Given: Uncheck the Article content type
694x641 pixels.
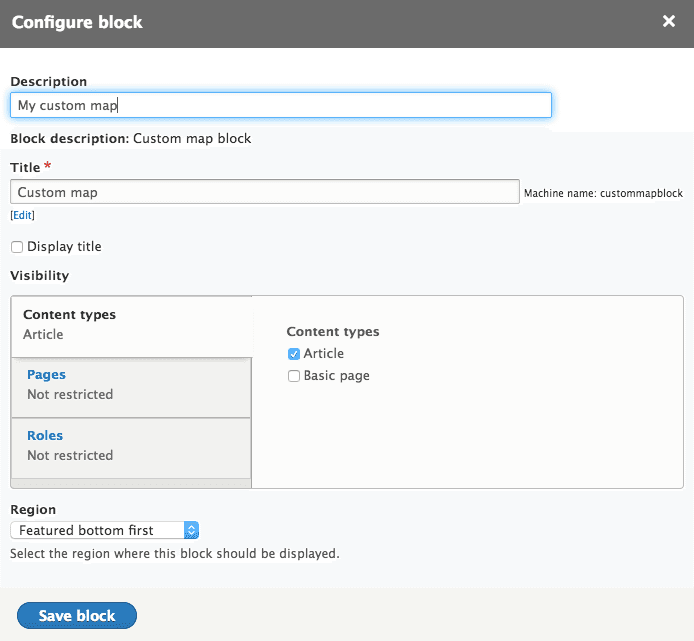Looking at the screenshot, I should coord(294,354).
